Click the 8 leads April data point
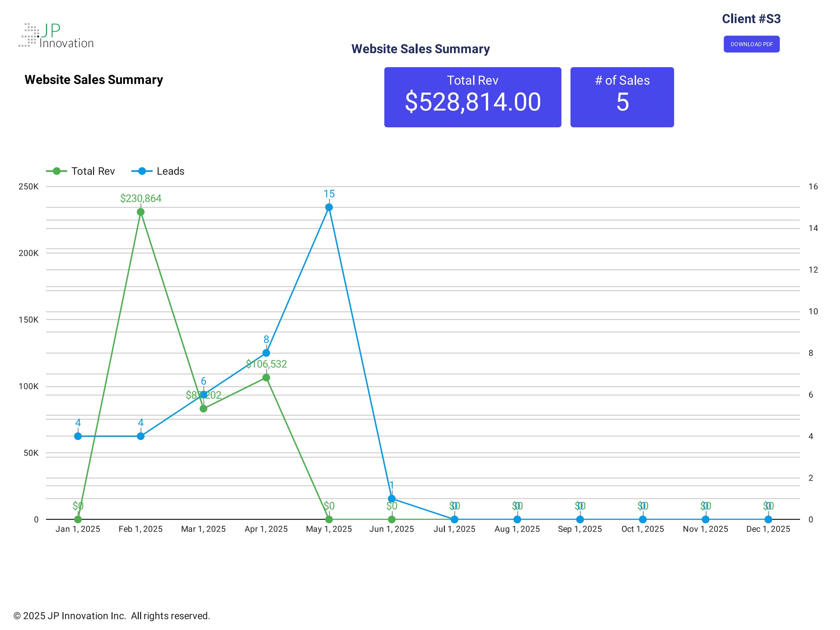This screenshot has height=630, width=840. (x=266, y=353)
